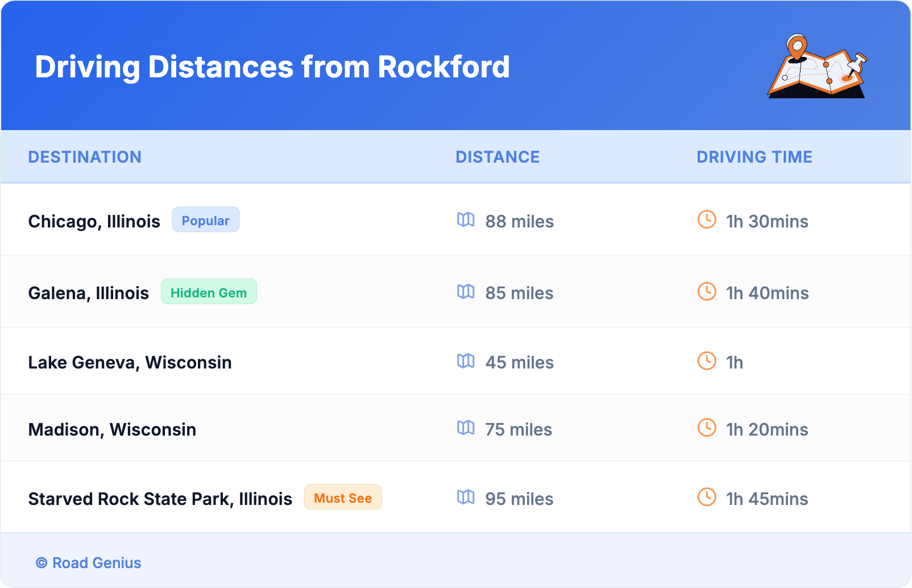
Task: Click the clock icon beside 1h 30mins
Action: tap(707, 220)
